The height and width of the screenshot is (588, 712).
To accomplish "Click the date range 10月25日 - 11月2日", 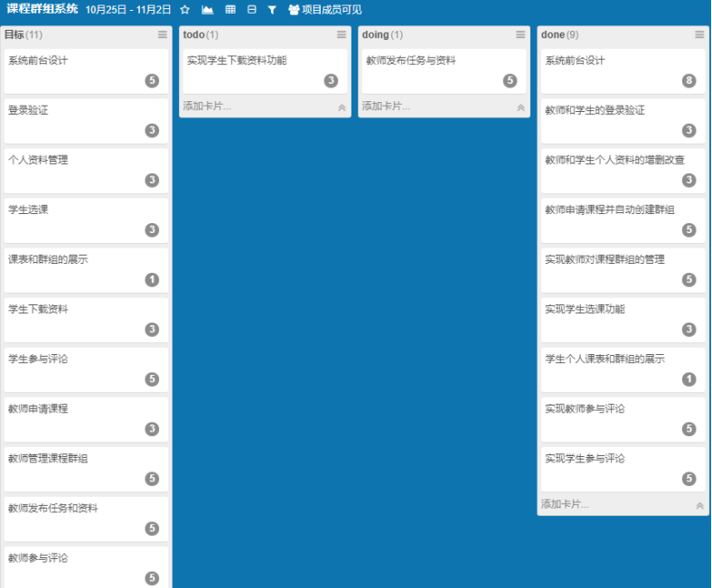I will coord(128,10).
